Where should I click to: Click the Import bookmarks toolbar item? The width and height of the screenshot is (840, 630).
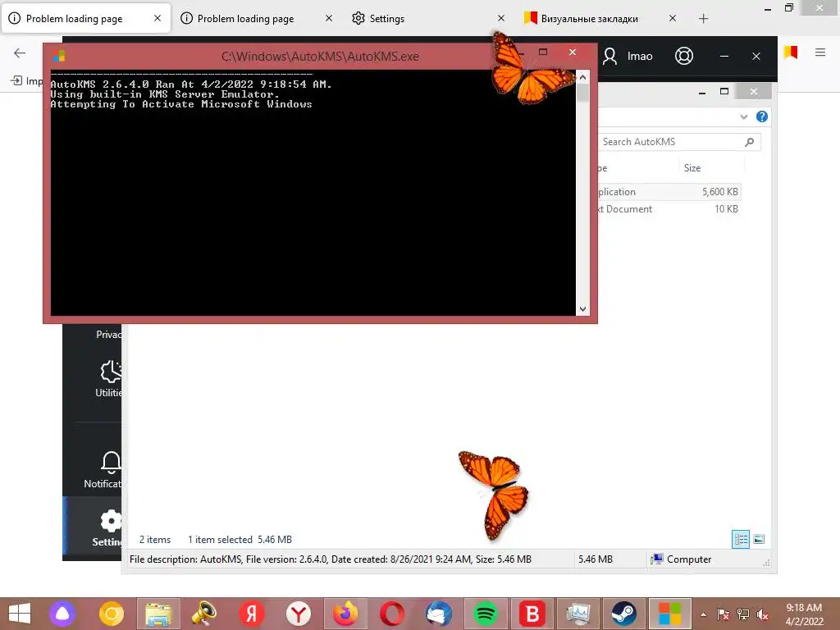27,81
